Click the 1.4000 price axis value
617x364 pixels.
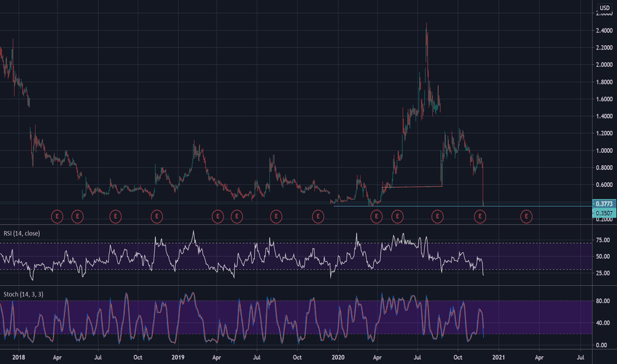click(x=604, y=116)
